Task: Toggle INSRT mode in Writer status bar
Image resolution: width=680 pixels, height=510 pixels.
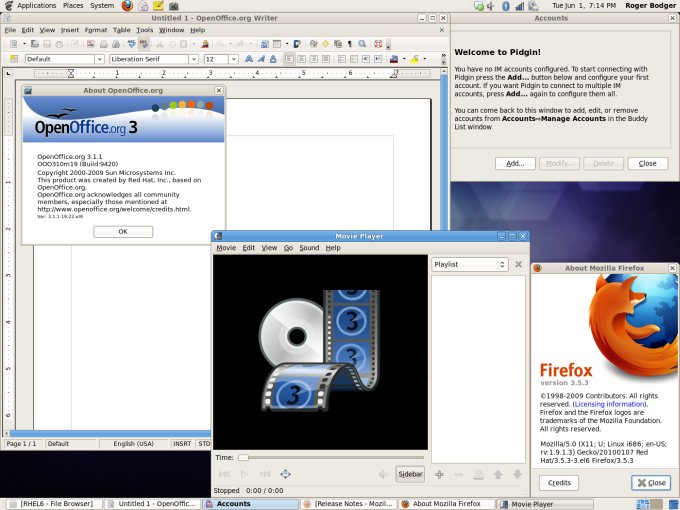Action: 181,443
